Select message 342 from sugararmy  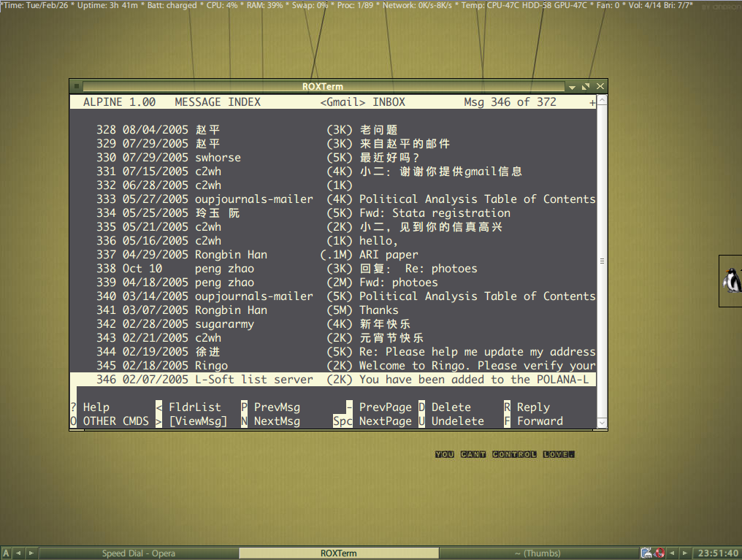(x=333, y=324)
